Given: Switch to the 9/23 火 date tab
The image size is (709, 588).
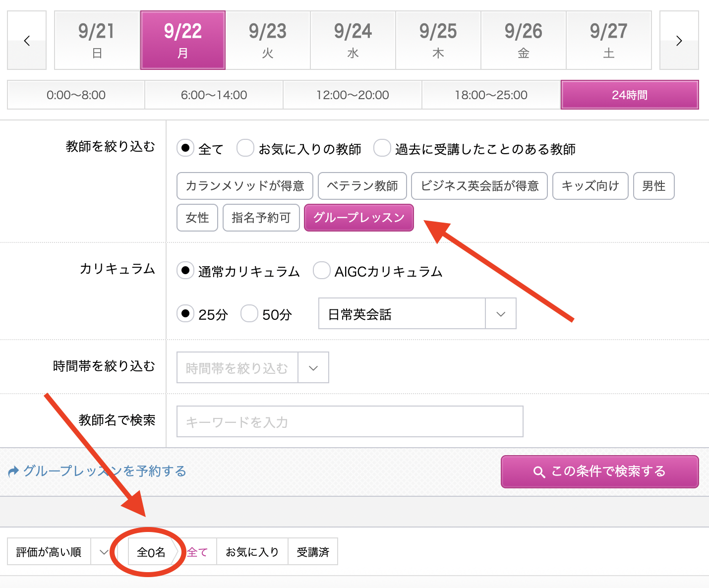Looking at the screenshot, I should (x=268, y=41).
